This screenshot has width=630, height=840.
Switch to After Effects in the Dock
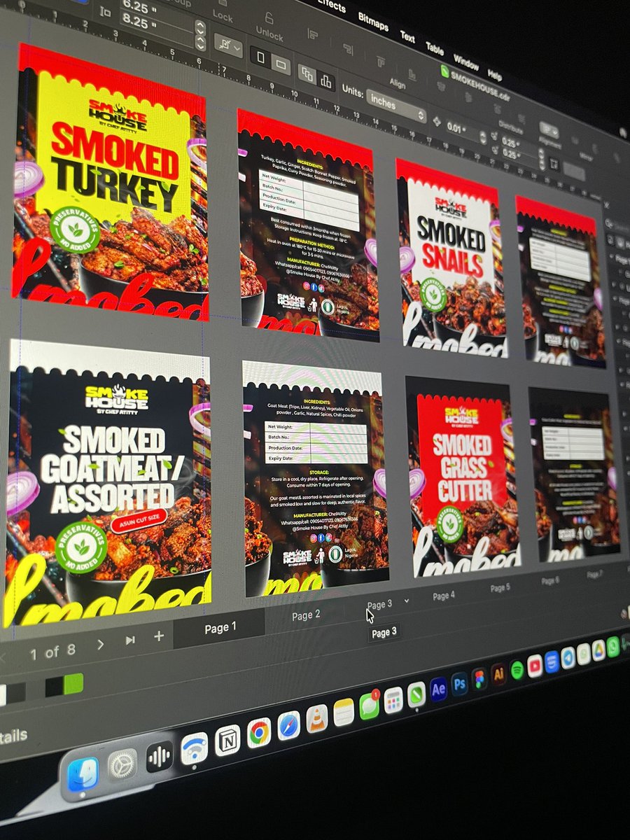point(438,689)
